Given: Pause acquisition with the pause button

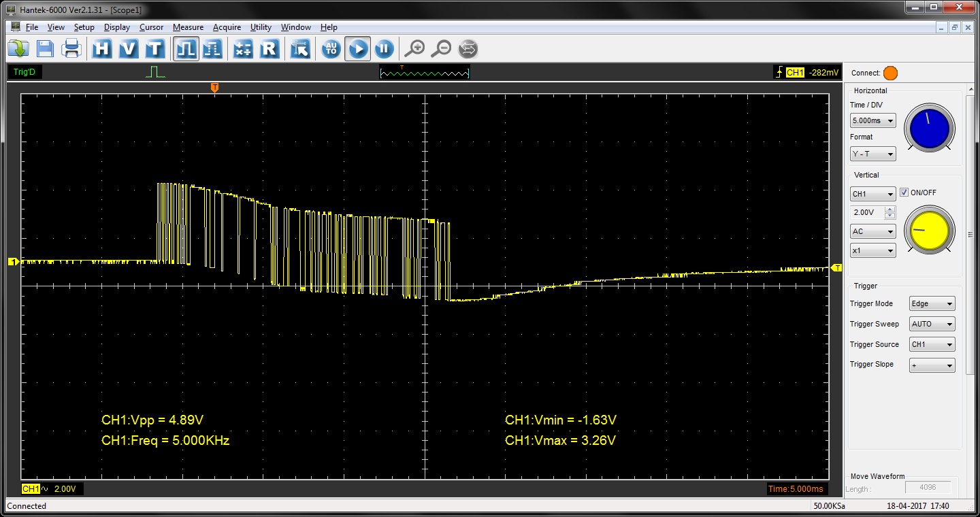Looking at the screenshot, I should (x=384, y=49).
